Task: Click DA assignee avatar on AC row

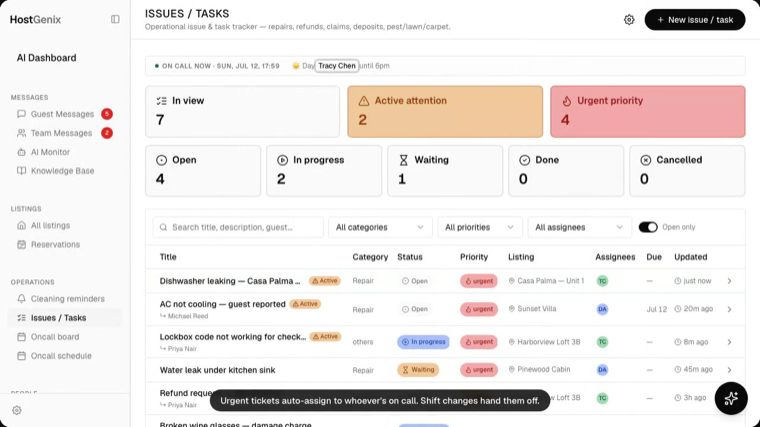Action: (602, 309)
